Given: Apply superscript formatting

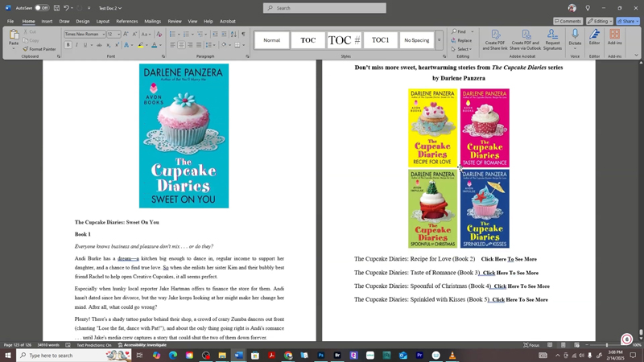Looking at the screenshot, I should tap(117, 45).
